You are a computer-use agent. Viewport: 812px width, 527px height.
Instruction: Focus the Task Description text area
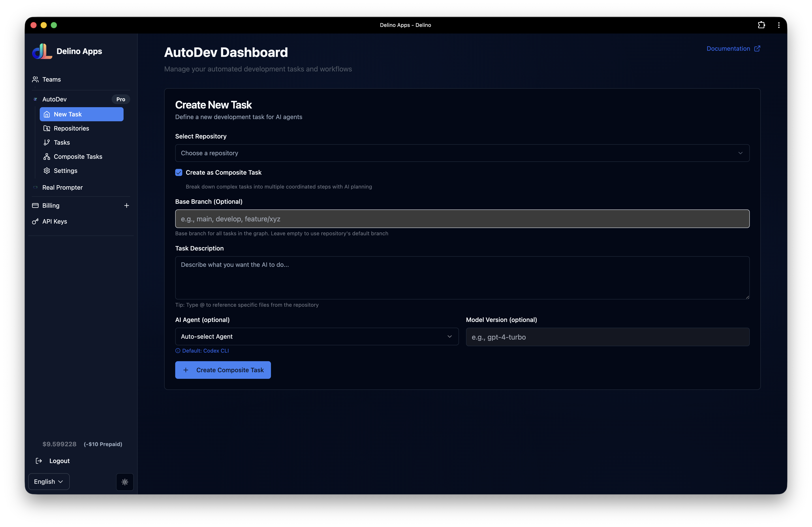[x=462, y=278]
